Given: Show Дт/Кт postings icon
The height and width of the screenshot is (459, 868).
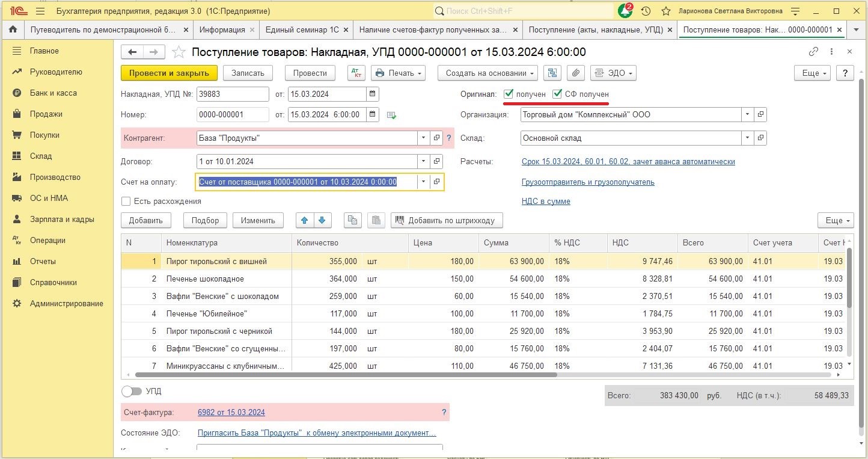Looking at the screenshot, I should tap(356, 73).
